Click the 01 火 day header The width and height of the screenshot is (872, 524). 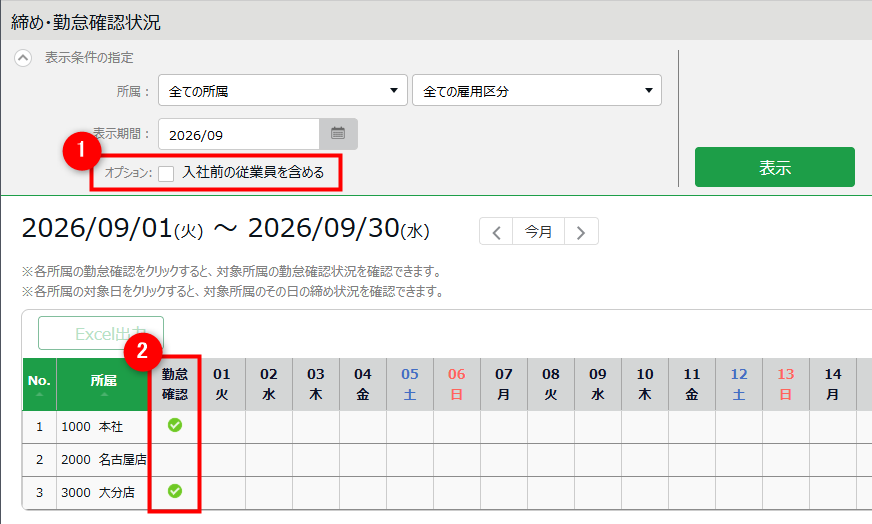click(x=222, y=384)
